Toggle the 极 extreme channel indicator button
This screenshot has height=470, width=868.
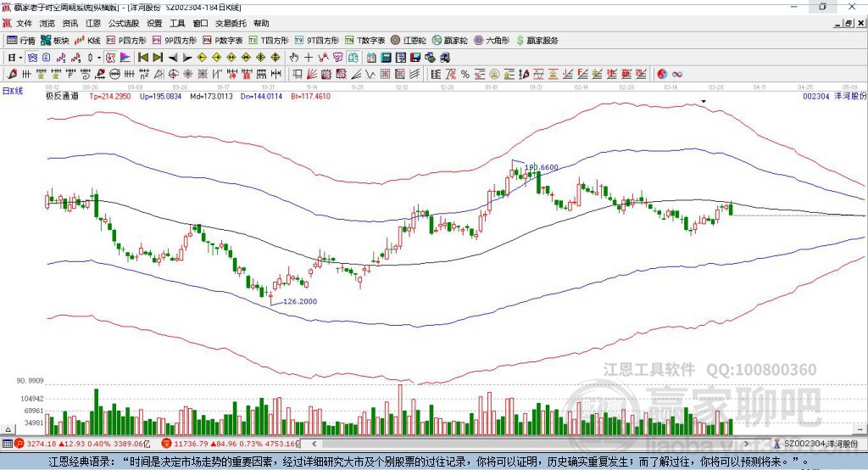pyautogui.click(x=110, y=58)
